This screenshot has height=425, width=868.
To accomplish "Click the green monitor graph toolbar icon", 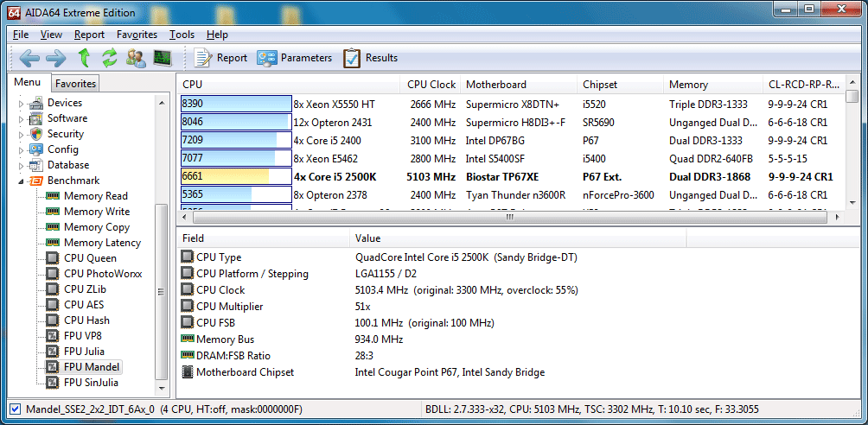I will tap(163, 58).
